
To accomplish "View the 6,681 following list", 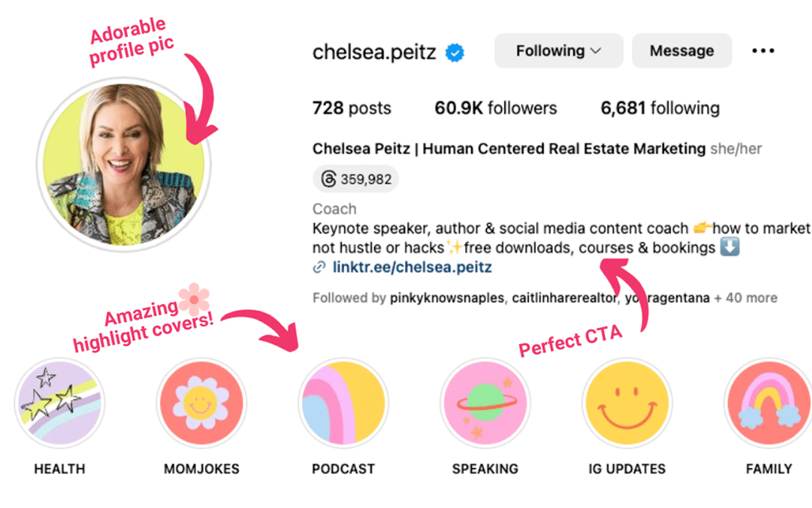I will (x=659, y=108).
